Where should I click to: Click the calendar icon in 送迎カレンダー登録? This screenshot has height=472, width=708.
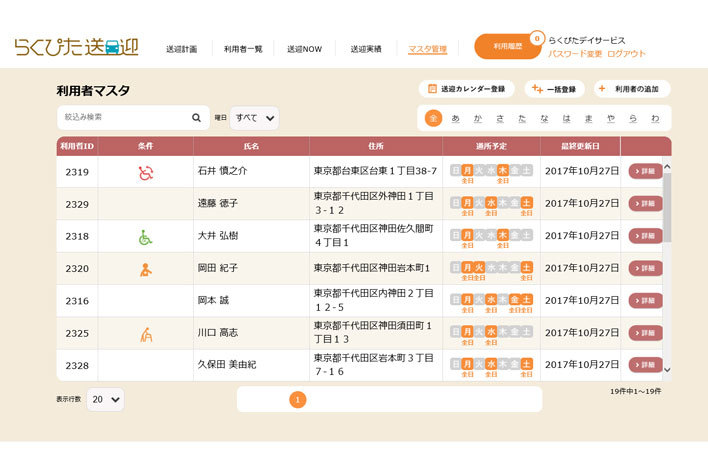click(432, 89)
